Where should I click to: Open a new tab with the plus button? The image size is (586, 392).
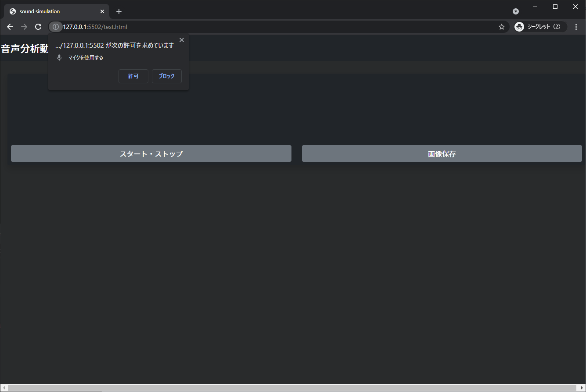point(119,11)
